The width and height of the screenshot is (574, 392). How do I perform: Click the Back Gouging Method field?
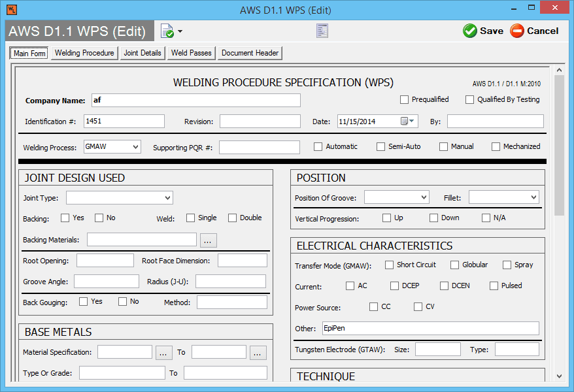(x=232, y=302)
